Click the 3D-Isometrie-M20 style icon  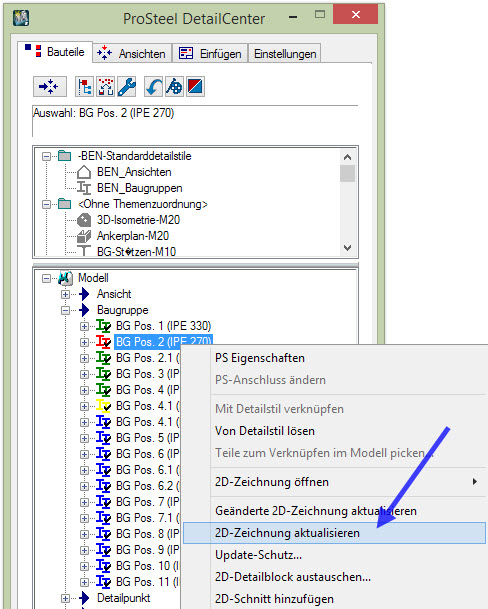pos(84,220)
